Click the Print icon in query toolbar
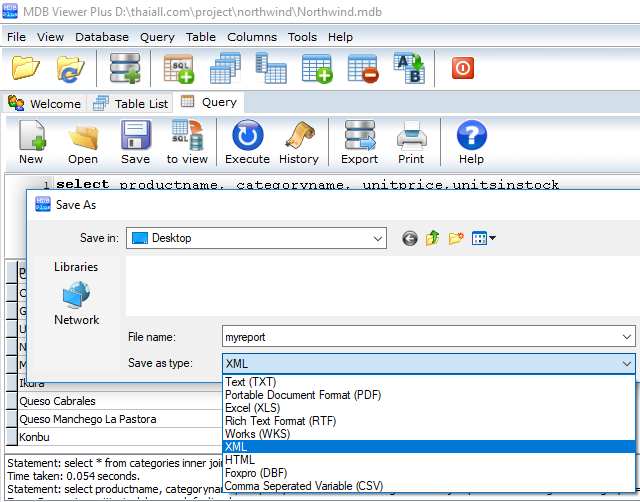 (x=411, y=141)
